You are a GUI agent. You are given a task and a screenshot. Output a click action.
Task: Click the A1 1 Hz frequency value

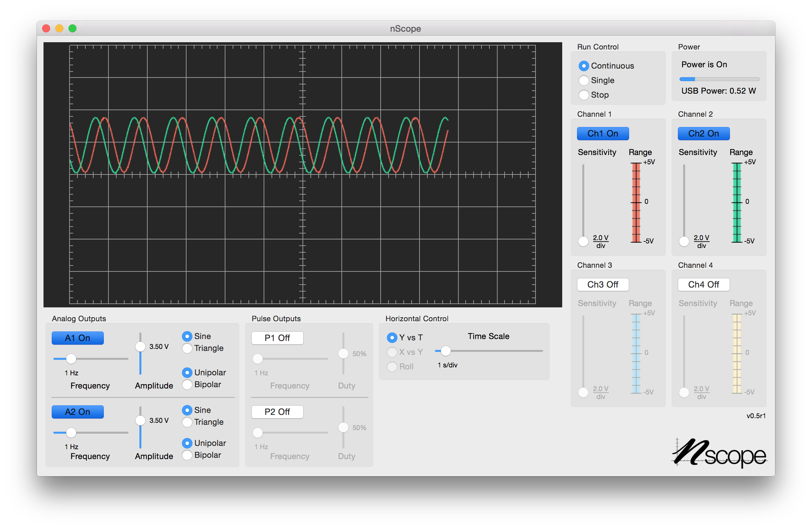[72, 373]
